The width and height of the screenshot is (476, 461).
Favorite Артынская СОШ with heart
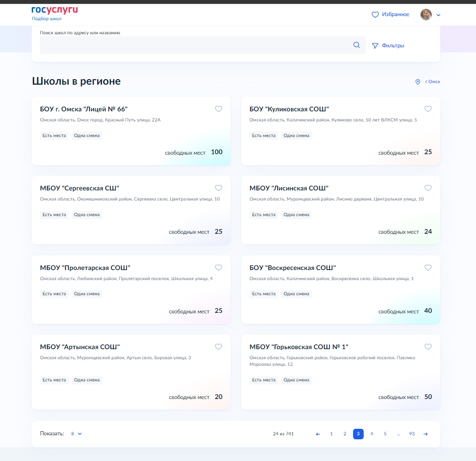[x=219, y=347]
